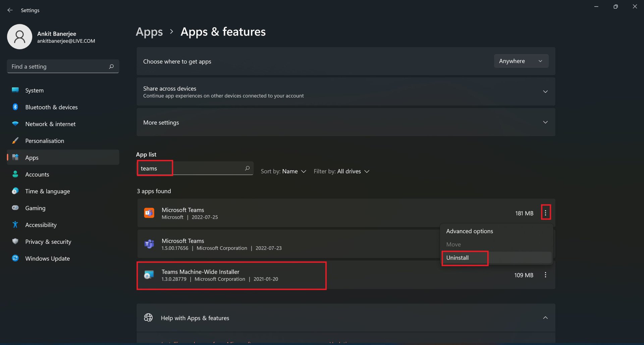Click the Find a setting search field
This screenshot has height=345, width=644.
57,66
